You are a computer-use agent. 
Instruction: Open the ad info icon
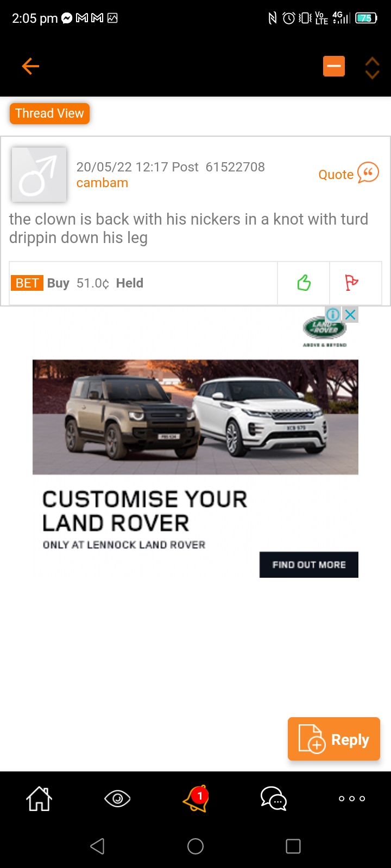(x=332, y=314)
